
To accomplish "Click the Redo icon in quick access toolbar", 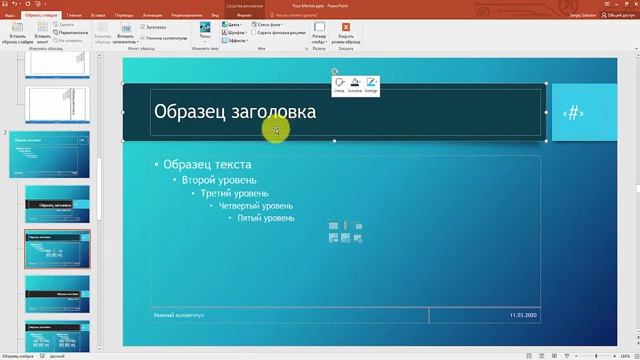I will tap(28, 4).
